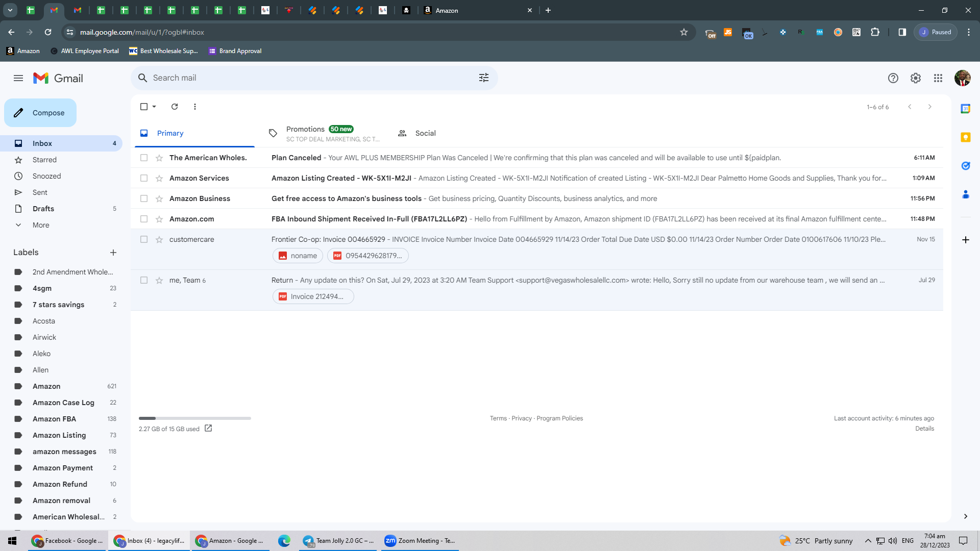Go to older messages arrow
Image resolution: width=980 pixels, height=551 pixels.
tap(929, 107)
